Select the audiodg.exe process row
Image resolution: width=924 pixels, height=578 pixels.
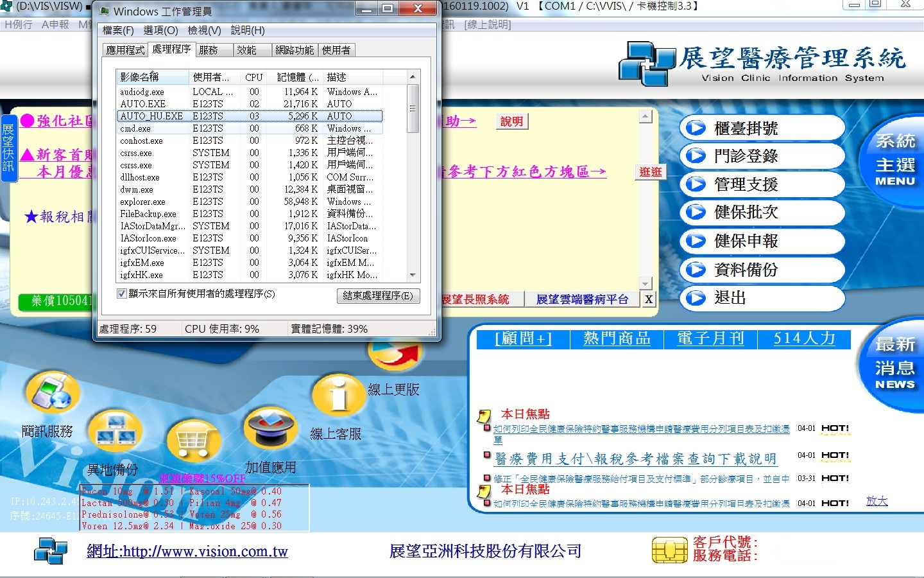pos(250,92)
